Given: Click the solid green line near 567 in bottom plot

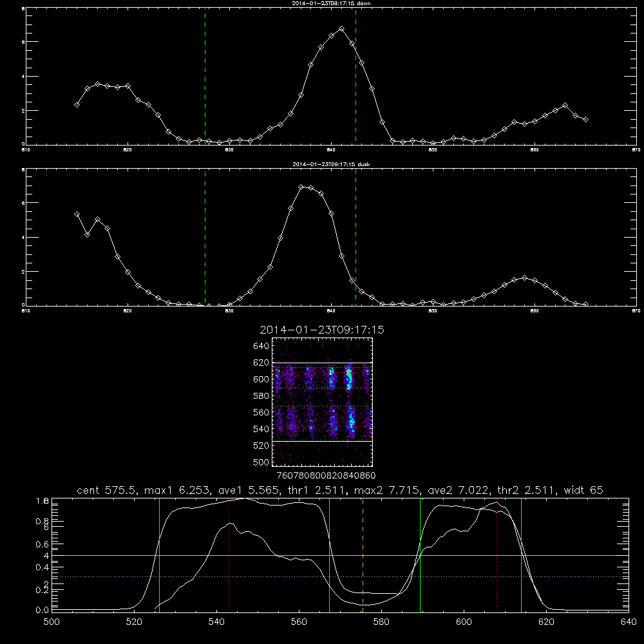Looking at the screenshot, I should pos(329,555).
